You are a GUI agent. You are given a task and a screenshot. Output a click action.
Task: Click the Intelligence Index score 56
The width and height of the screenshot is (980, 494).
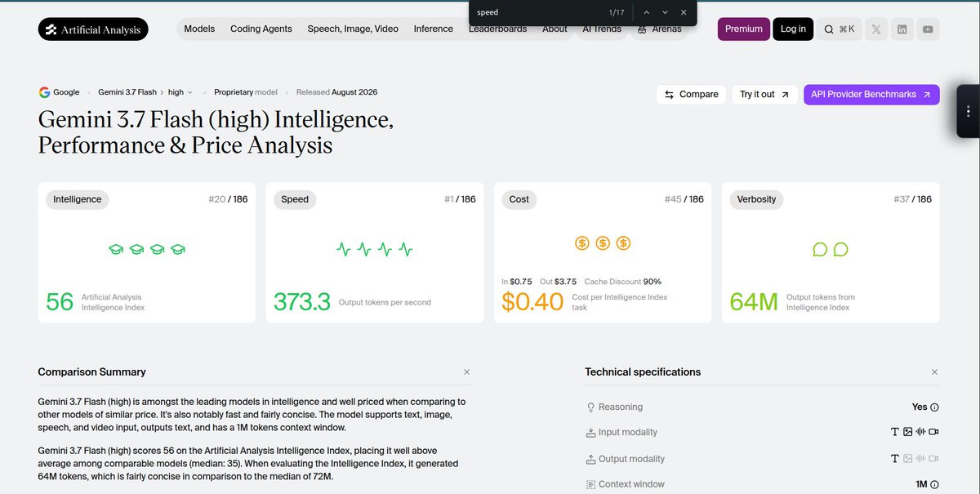60,302
